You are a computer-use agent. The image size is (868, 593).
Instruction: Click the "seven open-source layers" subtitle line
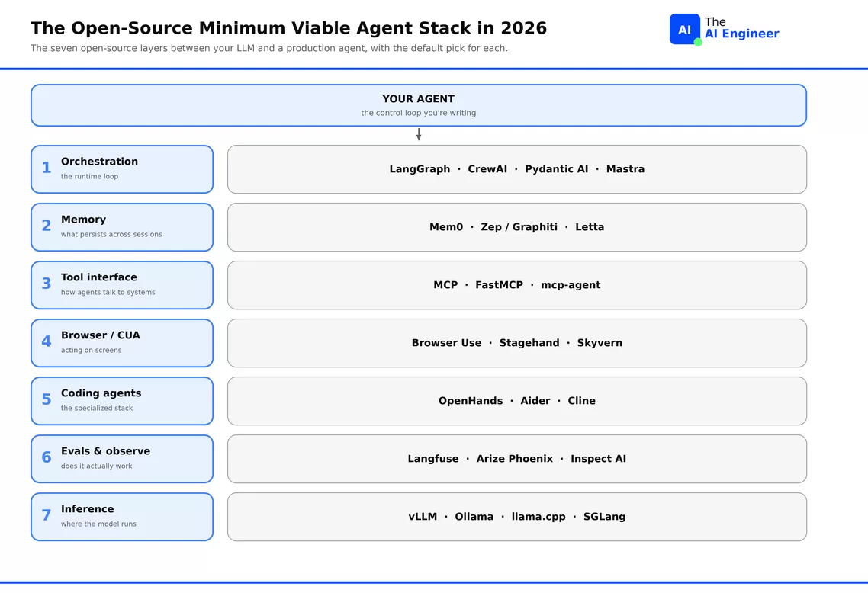[269, 48]
